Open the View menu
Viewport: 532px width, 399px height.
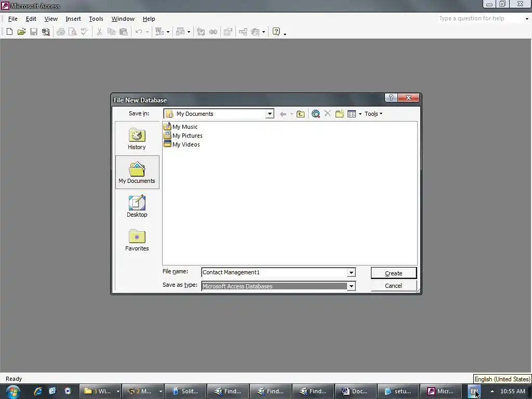(51, 19)
